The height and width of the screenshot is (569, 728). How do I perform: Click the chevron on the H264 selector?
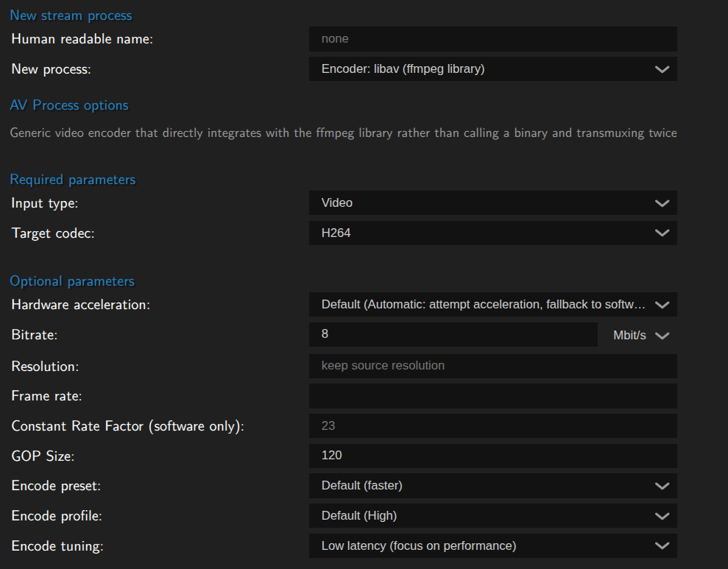click(x=661, y=233)
